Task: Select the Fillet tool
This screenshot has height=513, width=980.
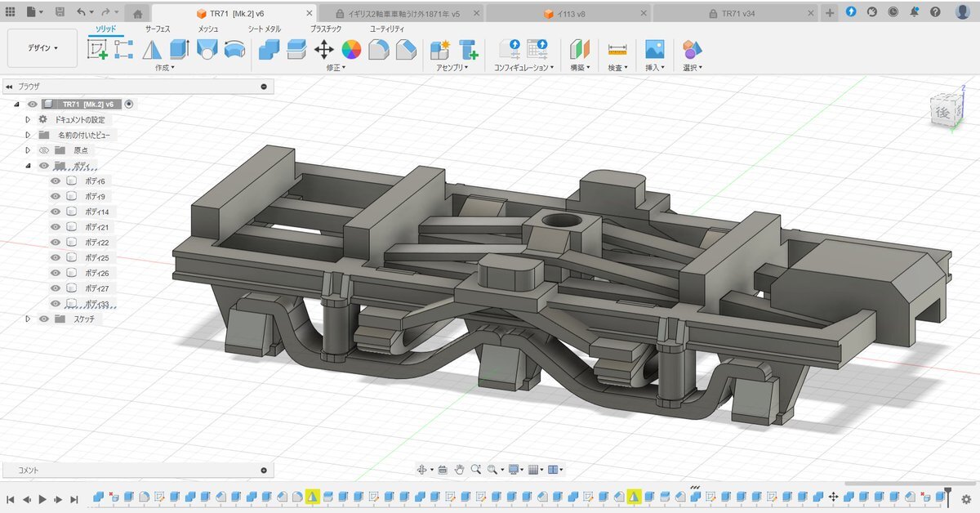Action: 378,49
